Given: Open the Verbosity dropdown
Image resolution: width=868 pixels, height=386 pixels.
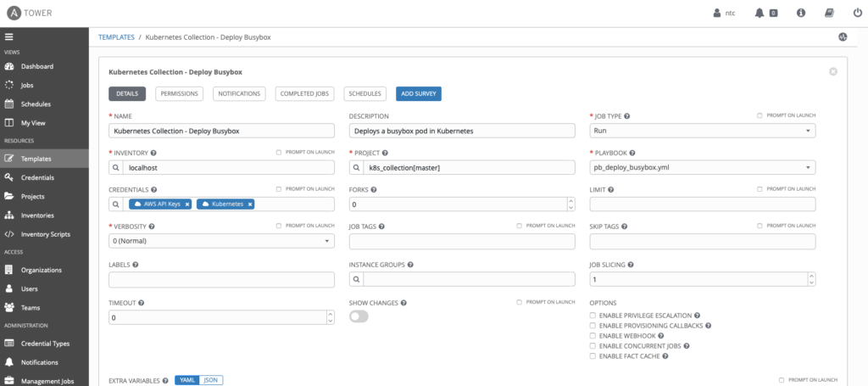Looking at the screenshot, I should 221,241.
